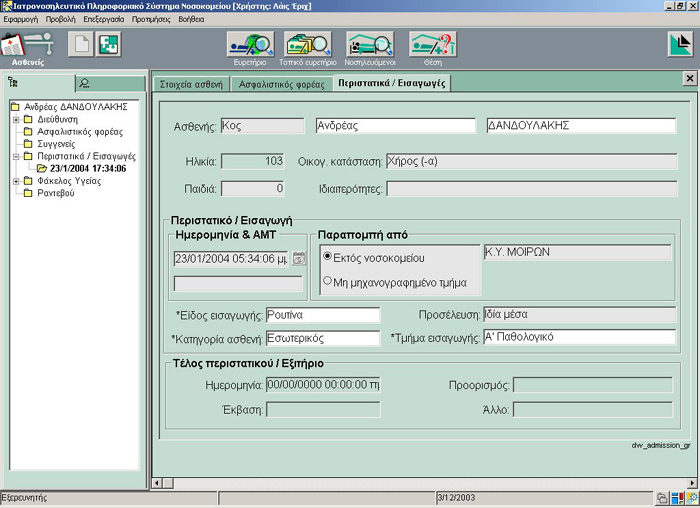The height and width of the screenshot is (508, 700).
Task: Select the Περιστατικά / Εισαγωγές tab
Action: point(392,83)
